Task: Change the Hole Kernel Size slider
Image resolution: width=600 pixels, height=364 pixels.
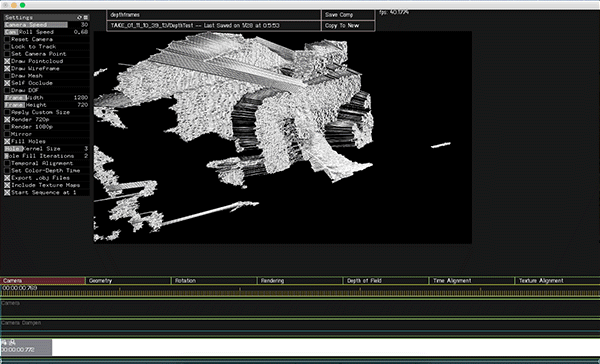Action: [47, 149]
